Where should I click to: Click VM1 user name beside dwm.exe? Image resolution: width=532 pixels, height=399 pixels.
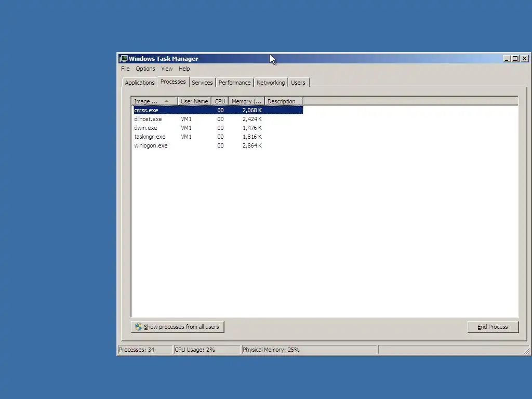(187, 128)
